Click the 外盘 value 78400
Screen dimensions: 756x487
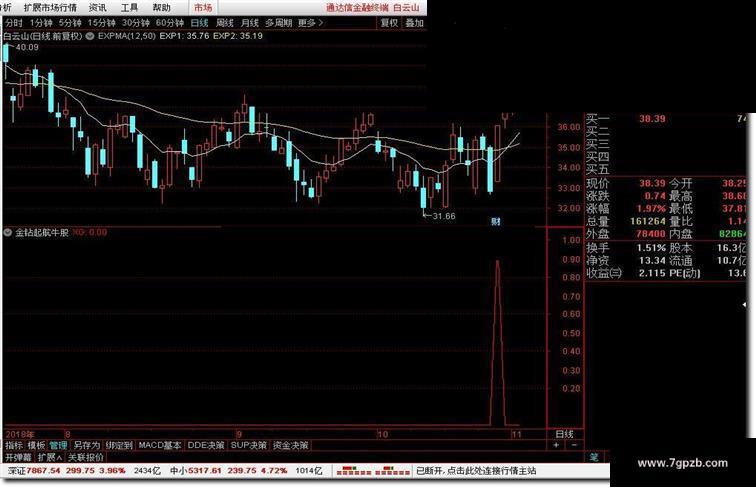click(x=650, y=234)
